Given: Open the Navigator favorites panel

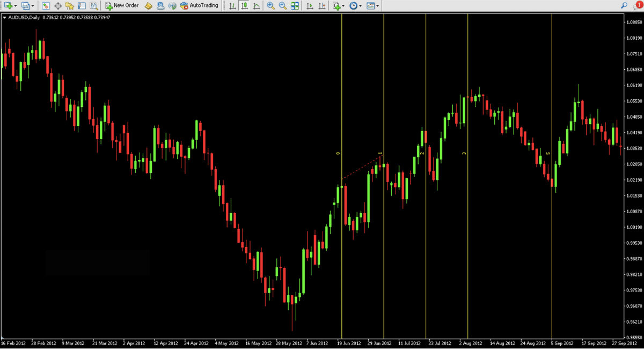Looking at the screenshot, I should pos(70,5).
